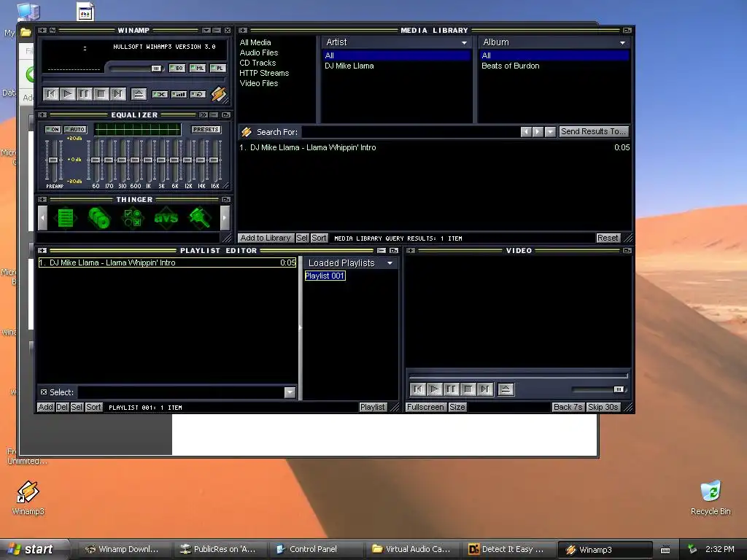This screenshot has width=747, height=560.
Task: Open the Winamp title bar down-arrow menu
Action: (206, 31)
